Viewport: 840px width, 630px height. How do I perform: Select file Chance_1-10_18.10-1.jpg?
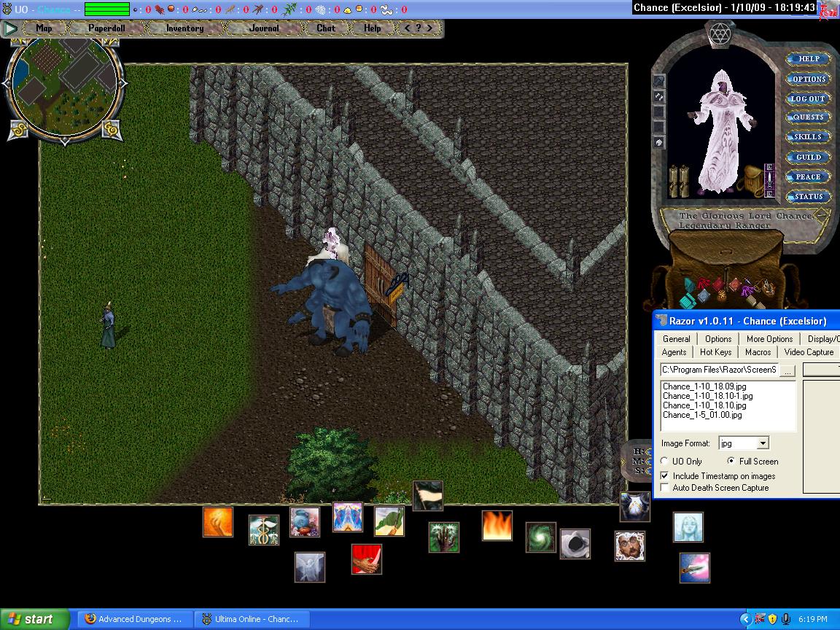coord(707,396)
